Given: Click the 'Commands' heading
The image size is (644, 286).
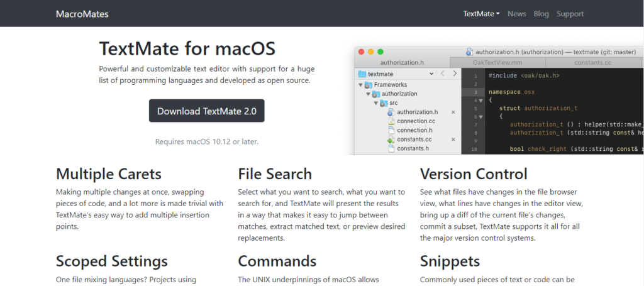Looking at the screenshot, I should click(x=277, y=261).
